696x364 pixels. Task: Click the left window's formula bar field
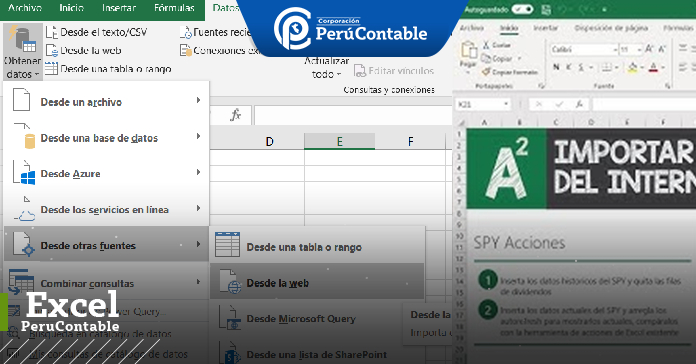point(353,115)
